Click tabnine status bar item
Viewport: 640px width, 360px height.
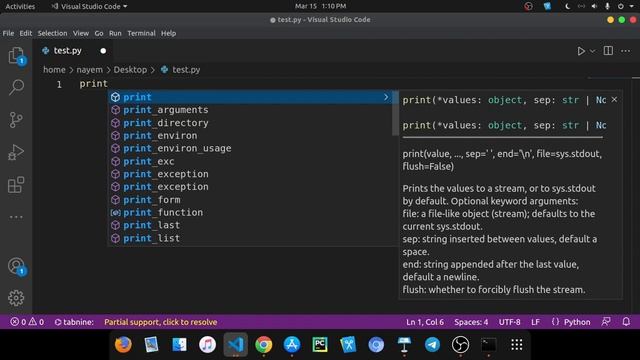pos(74,322)
